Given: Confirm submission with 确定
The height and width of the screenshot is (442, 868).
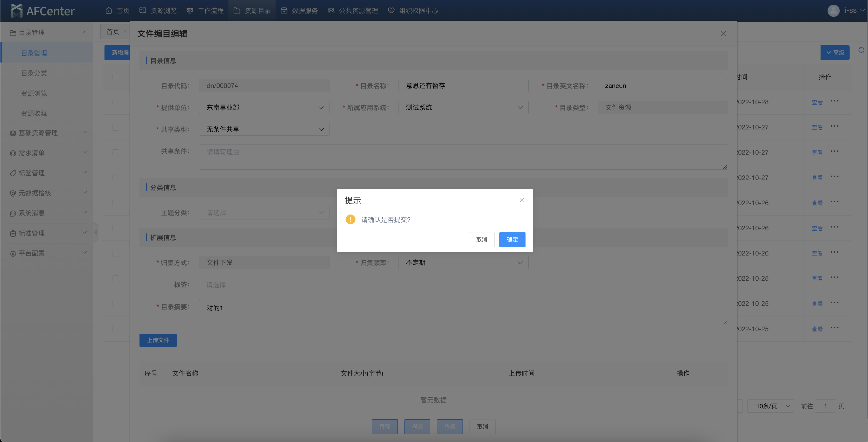Looking at the screenshot, I should tap(512, 239).
